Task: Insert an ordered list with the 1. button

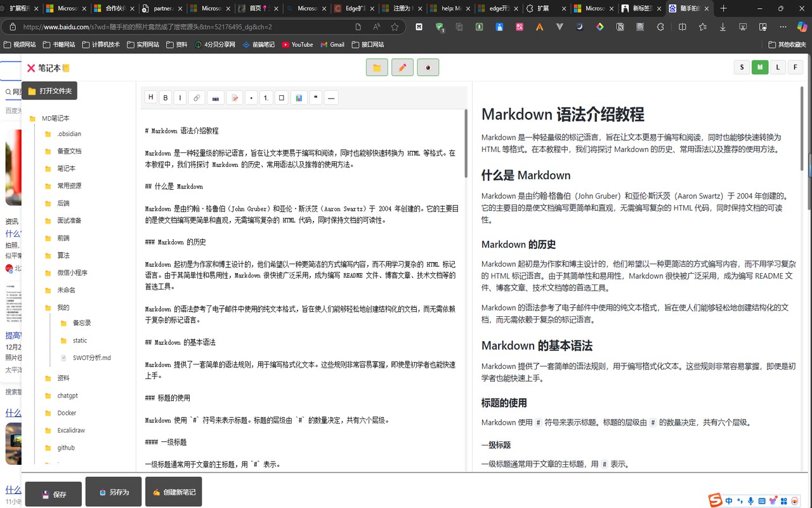Action: [x=266, y=98]
